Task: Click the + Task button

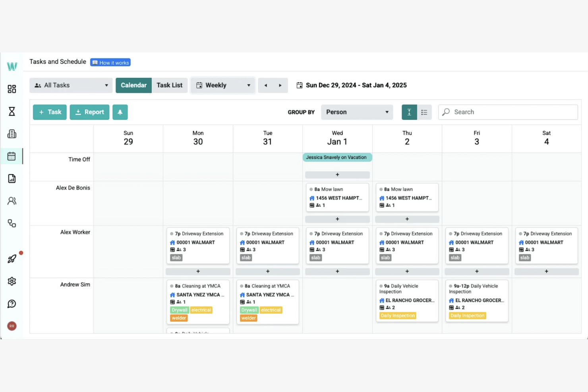Action: point(49,112)
